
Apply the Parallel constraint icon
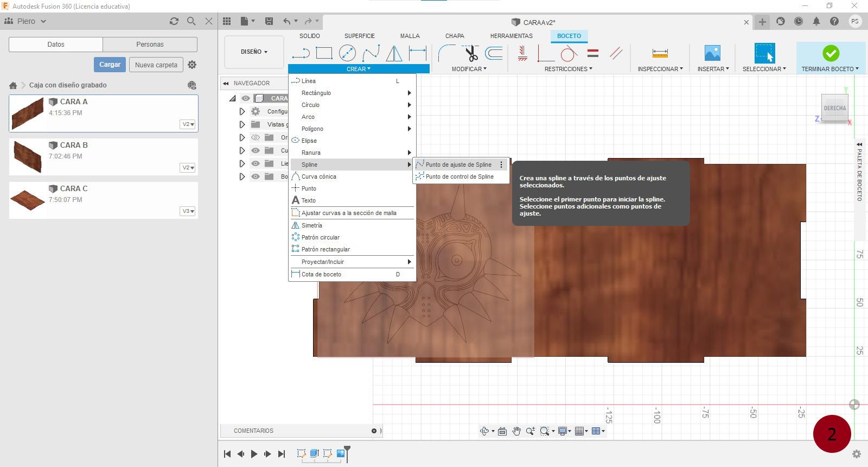(616, 53)
